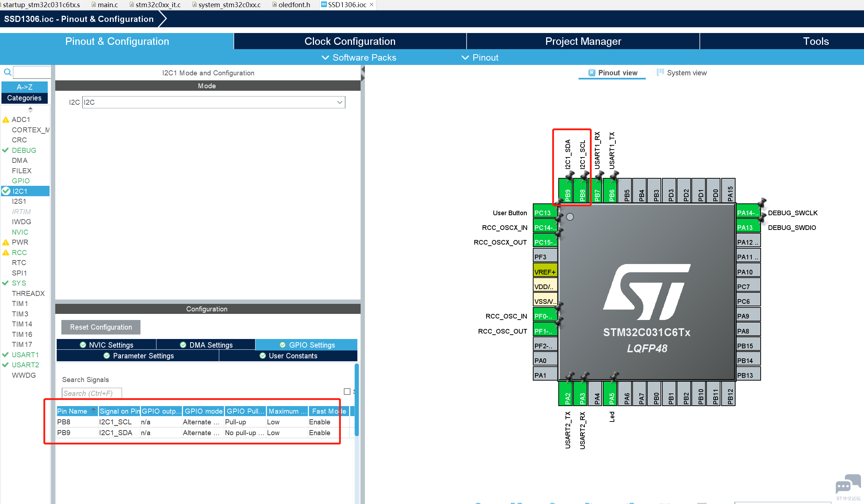
Task: Select RTC in the peripheral list
Action: pyautogui.click(x=19, y=263)
